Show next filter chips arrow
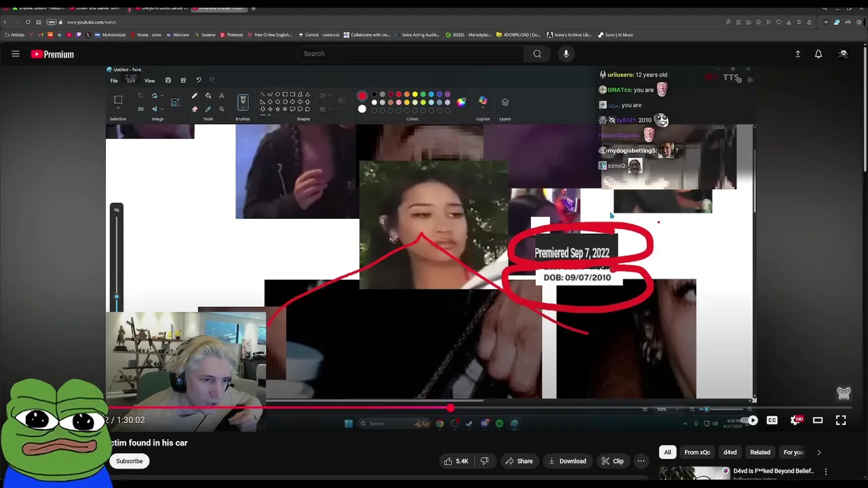The image size is (868, 488). click(x=818, y=452)
